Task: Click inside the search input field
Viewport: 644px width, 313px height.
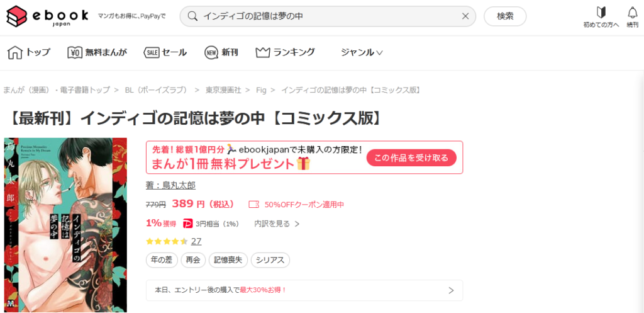Action: pos(328,16)
